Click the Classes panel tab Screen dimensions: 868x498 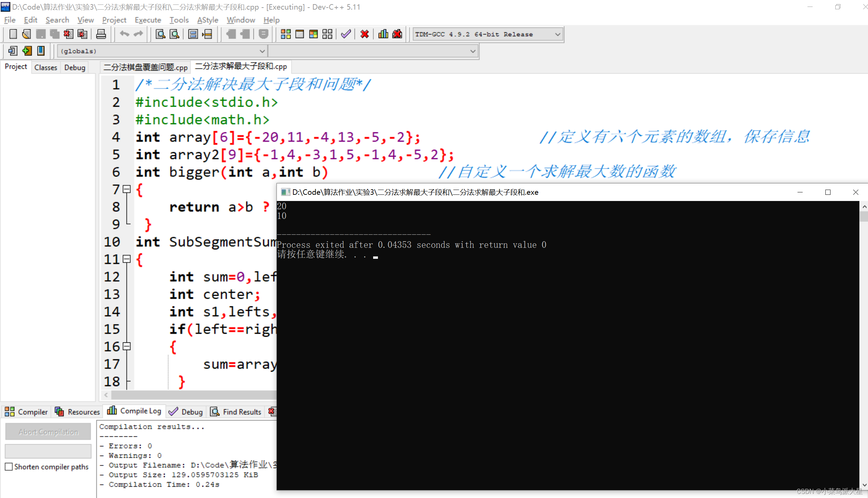pos(45,67)
